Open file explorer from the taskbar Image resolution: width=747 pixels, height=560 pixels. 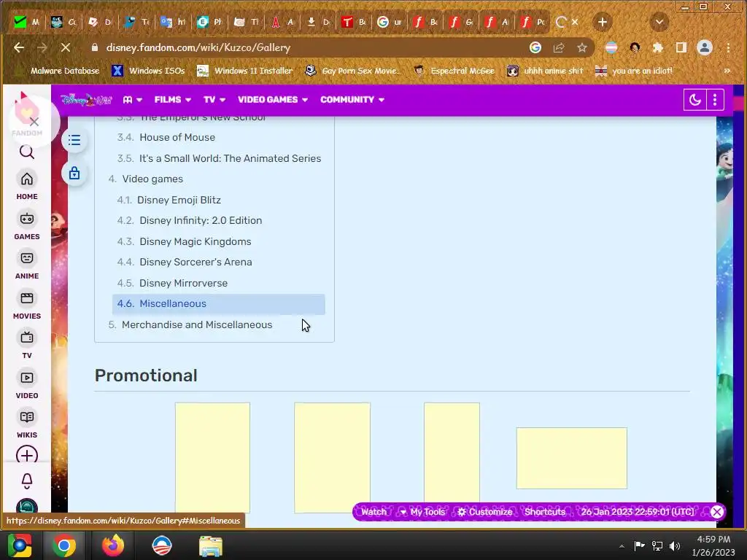tap(211, 545)
